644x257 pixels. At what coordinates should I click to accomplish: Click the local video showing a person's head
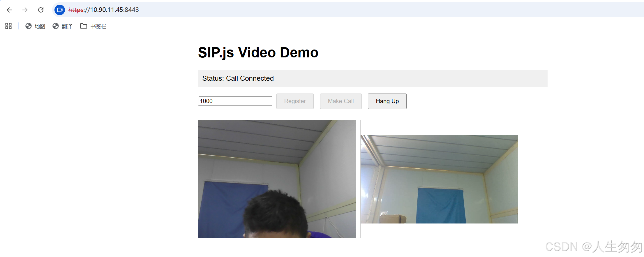(x=277, y=179)
